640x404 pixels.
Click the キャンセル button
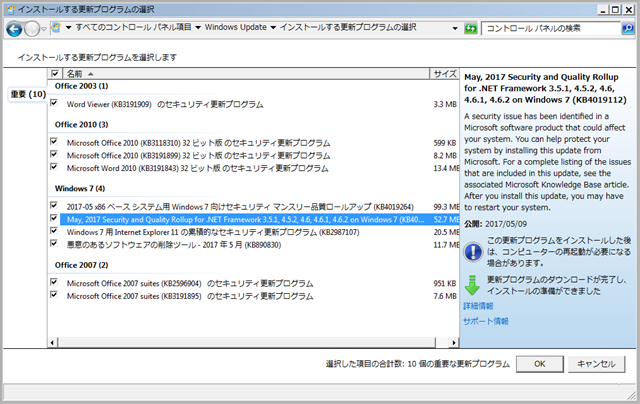596,364
